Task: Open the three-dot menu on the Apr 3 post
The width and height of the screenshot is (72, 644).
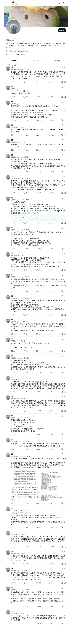Action: [65, 102]
